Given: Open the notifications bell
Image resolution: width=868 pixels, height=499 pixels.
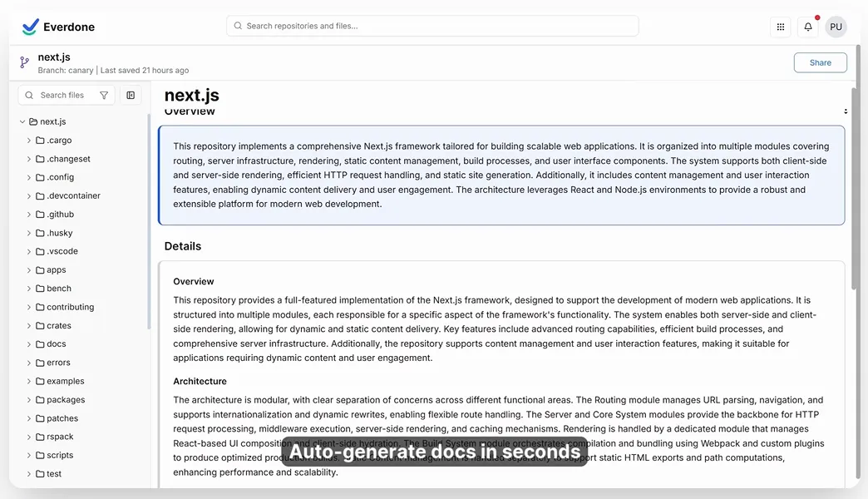Looking at the screenshot, I should (x=807, y=27).
